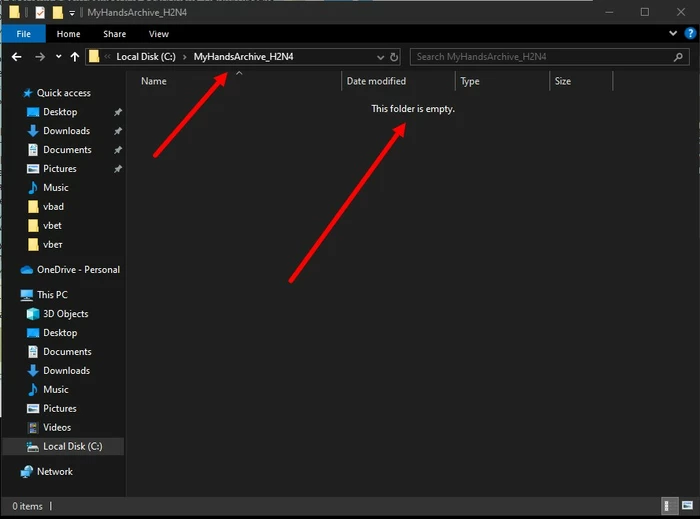Open the recent locations dropdown
Image resolution: width=700 pixels, height=519 pixels.
tap(58, 57)
